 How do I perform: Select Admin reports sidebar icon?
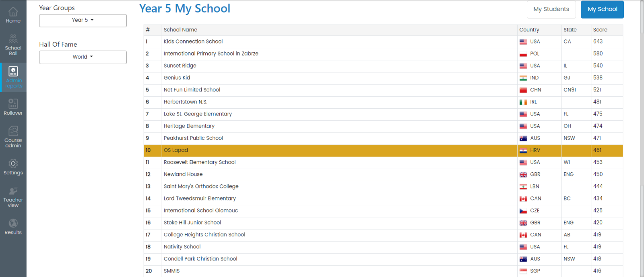point(13,77)
